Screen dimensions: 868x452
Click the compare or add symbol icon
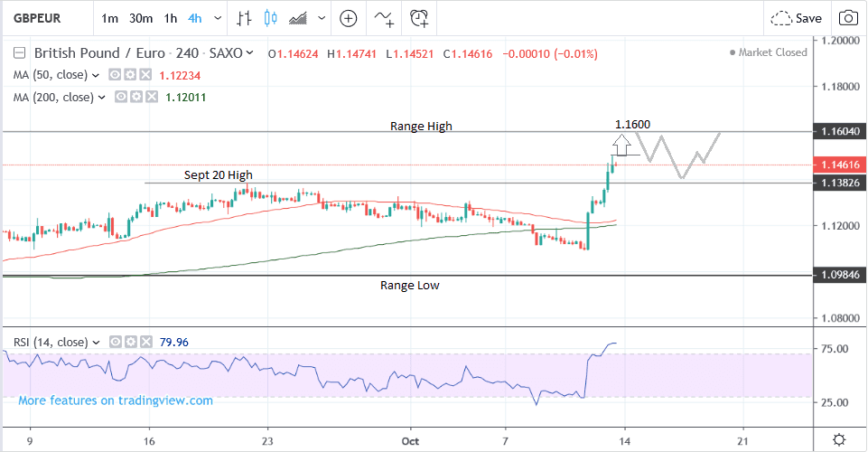point(349,18)
